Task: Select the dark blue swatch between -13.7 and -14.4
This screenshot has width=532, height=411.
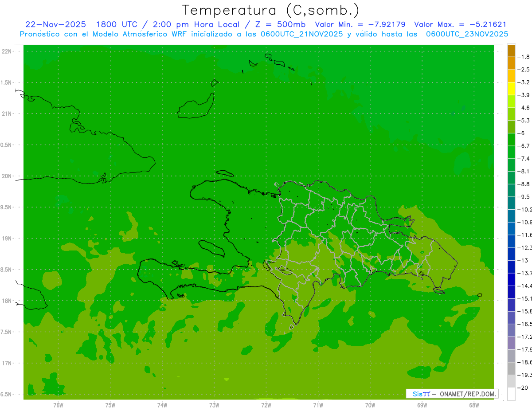Action: 511,279
